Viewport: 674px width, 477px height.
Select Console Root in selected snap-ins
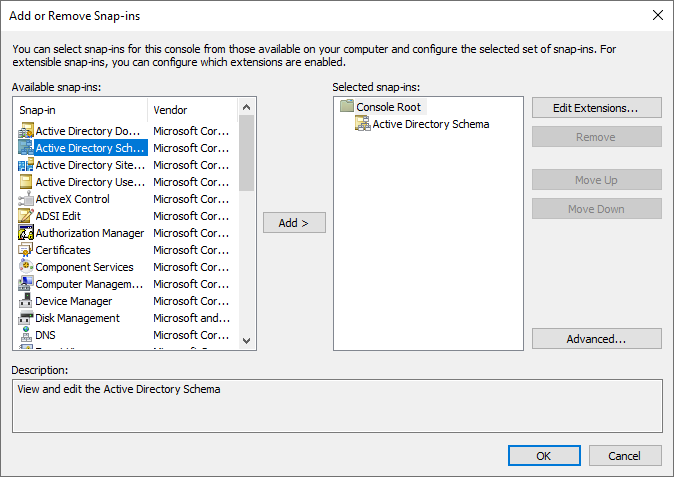tap(389, 107)
